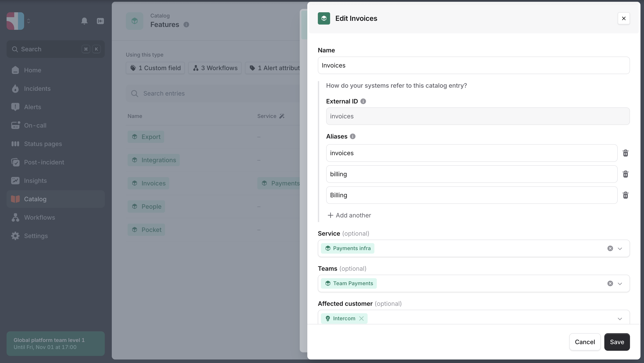The width and height of the screenshot is (644, 363).
Task: Delete the 'invoices' alias with trash icon
Action: 625,153
